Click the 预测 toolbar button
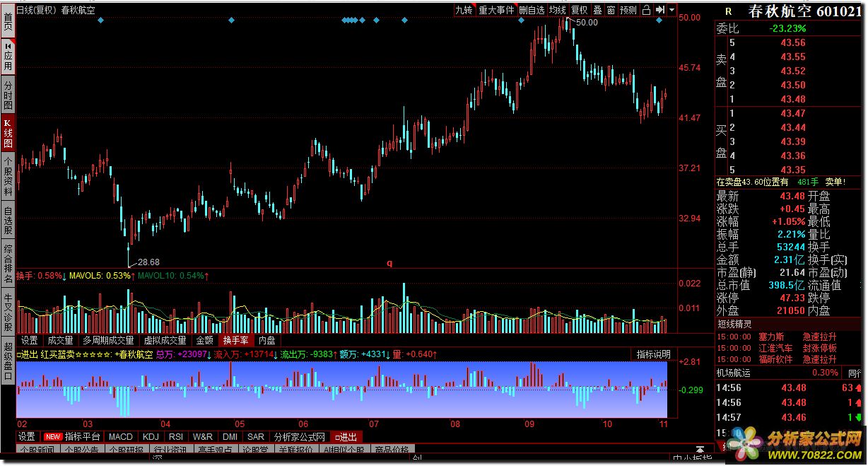This screenshot has height=466, width=868. click(x=628, y=10)
